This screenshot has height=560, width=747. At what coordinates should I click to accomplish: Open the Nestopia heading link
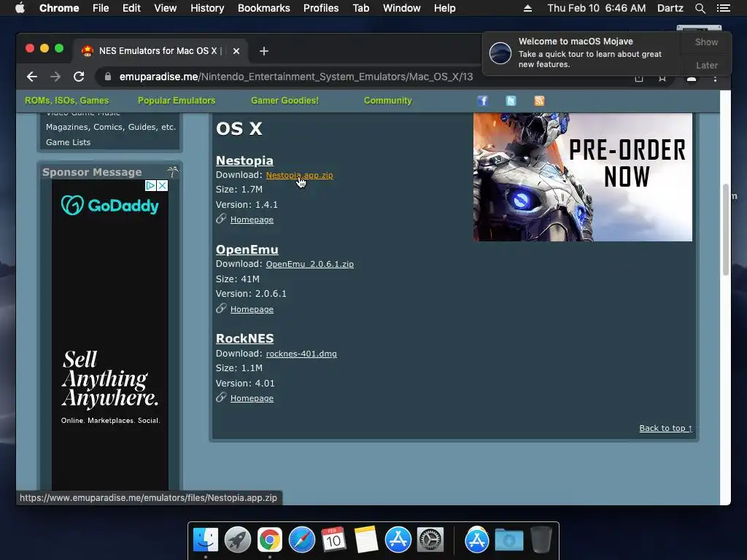point(244,160)
